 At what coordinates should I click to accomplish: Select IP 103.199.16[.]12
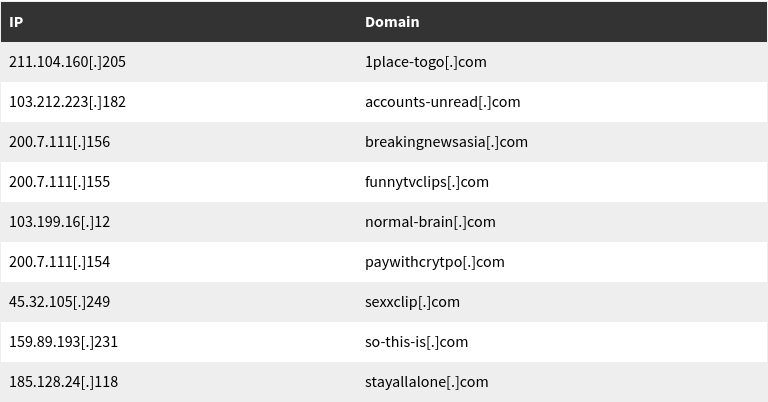click(60, 222)
